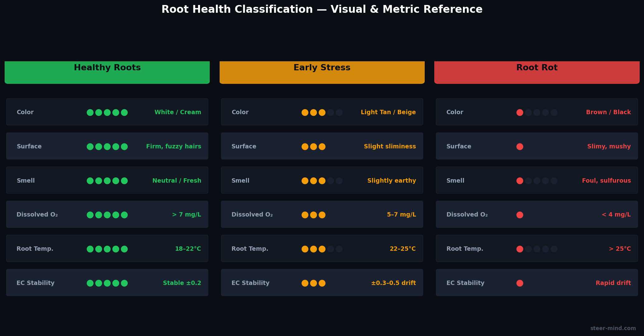Select the Healthy Roots Dissolved O₂ row
This screenshot has width=644, height=336.
coord(107,214)
